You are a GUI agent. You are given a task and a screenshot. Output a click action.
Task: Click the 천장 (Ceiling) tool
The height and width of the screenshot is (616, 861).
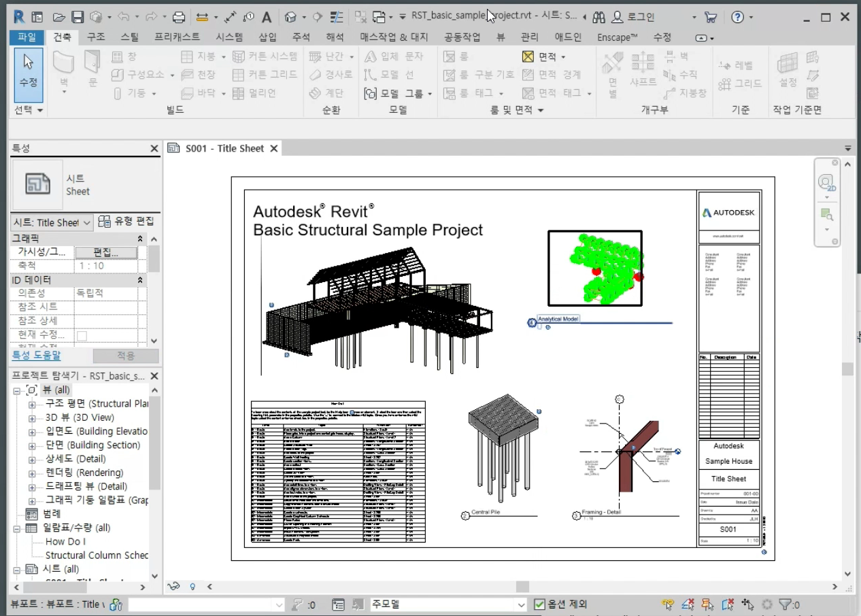tap(199, 75)
